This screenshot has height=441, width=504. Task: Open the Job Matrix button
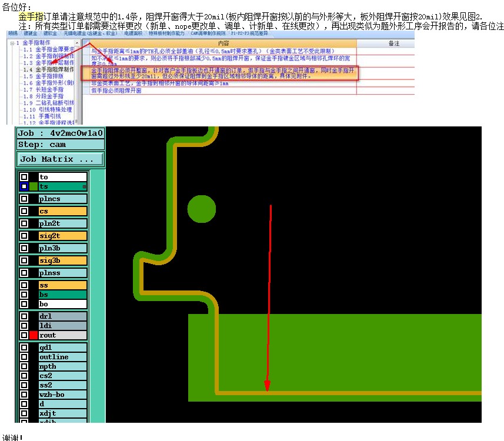[61, 159]
